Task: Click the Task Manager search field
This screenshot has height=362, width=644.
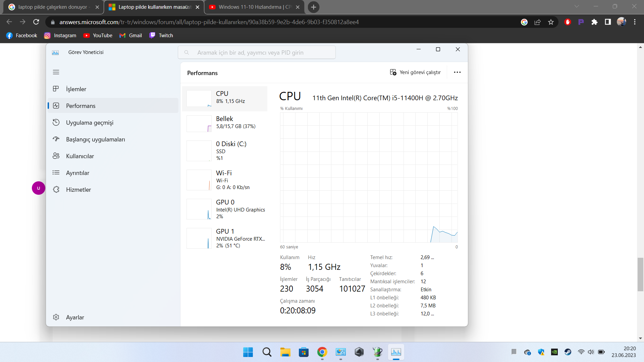Action: point(257,53)
